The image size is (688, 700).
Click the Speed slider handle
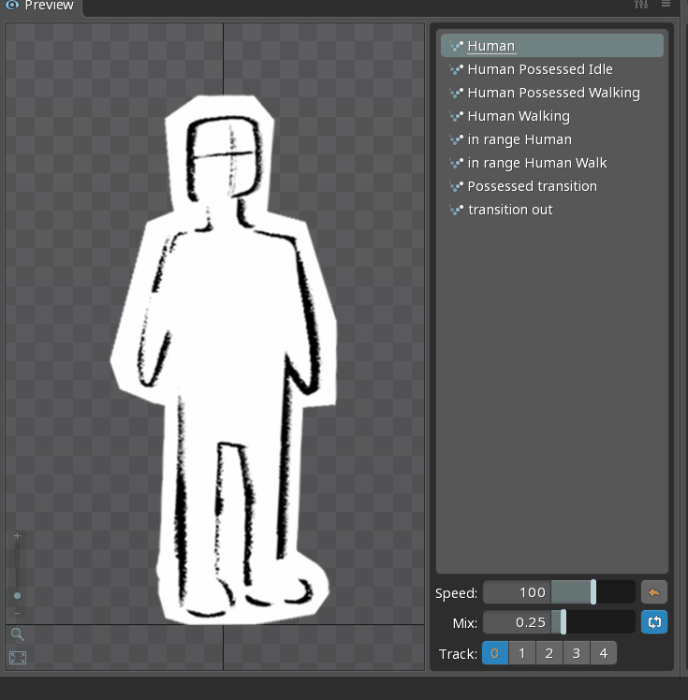593,592
